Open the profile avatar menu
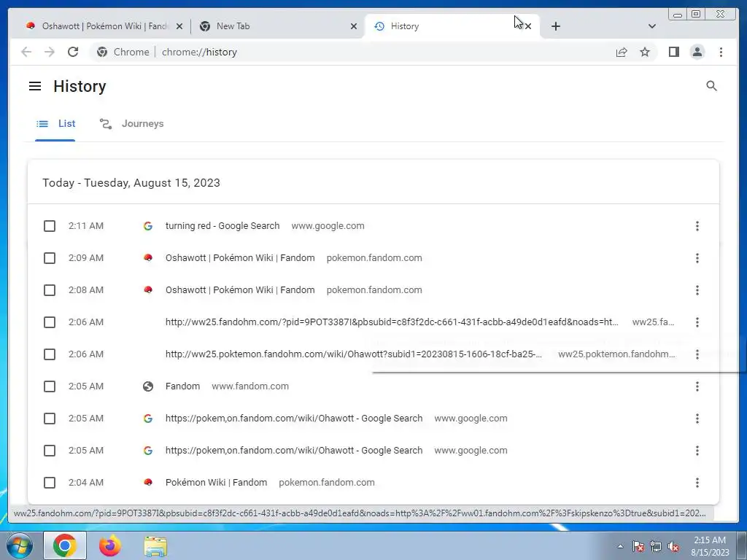The image size is (747, 560). click(697, 52)
